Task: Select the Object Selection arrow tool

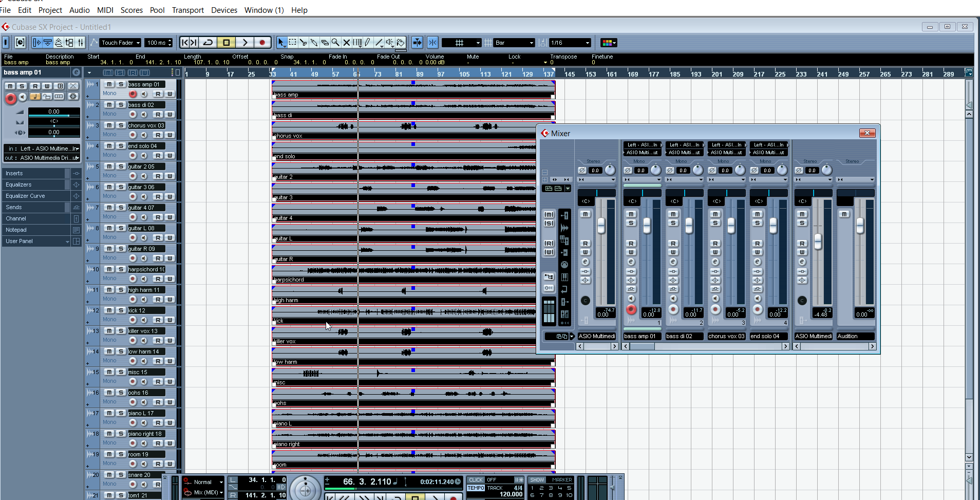Action: point(281,43)
